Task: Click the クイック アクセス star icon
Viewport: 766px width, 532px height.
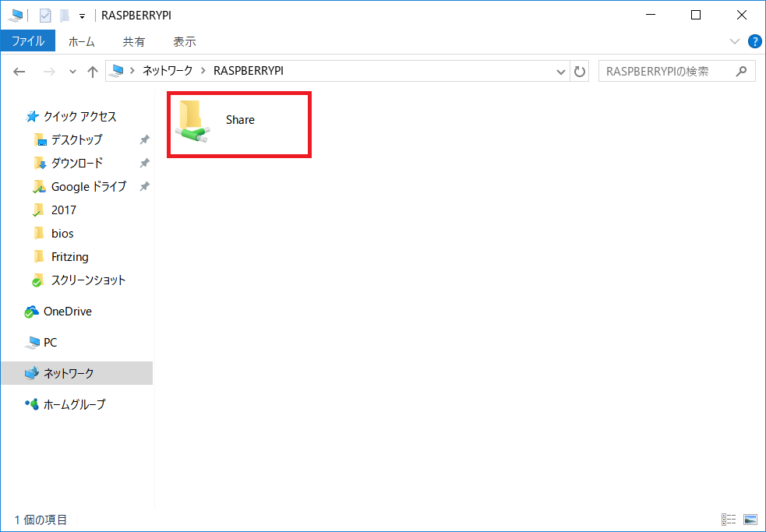Action: [32, 116]
